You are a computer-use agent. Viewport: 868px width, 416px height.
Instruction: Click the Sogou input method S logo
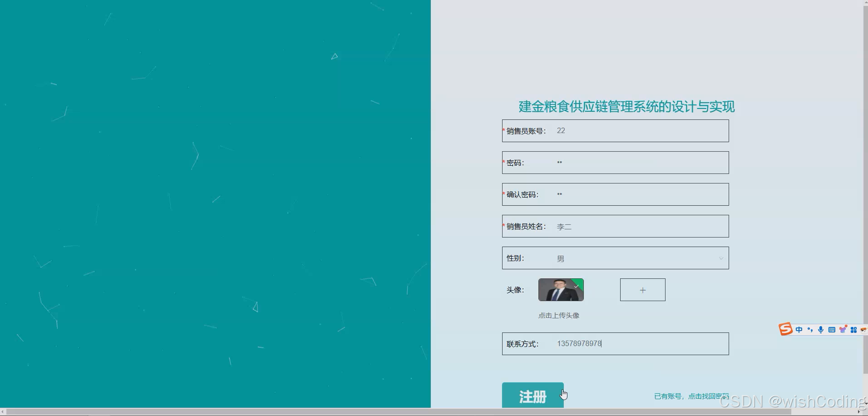pos(785,329)
